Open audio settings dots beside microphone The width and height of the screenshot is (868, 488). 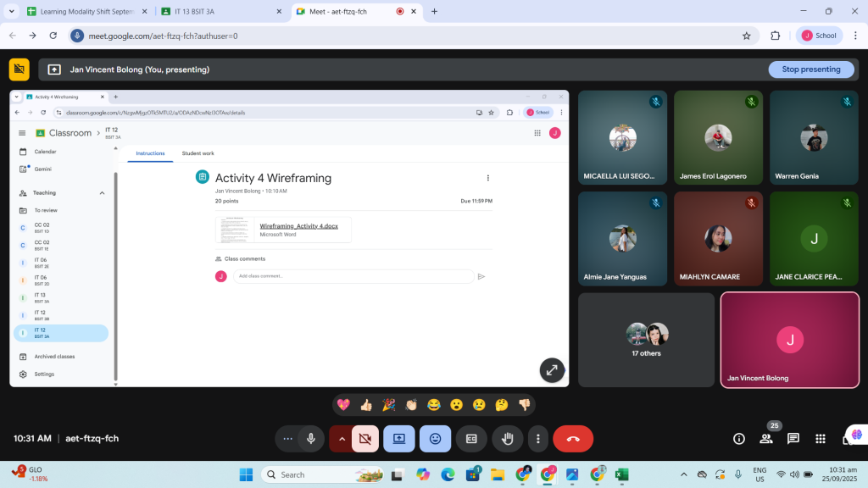[288, 439]
